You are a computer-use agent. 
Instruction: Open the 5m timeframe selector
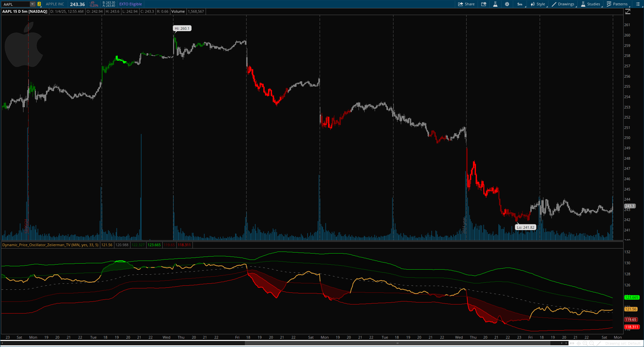click(520, 4)
